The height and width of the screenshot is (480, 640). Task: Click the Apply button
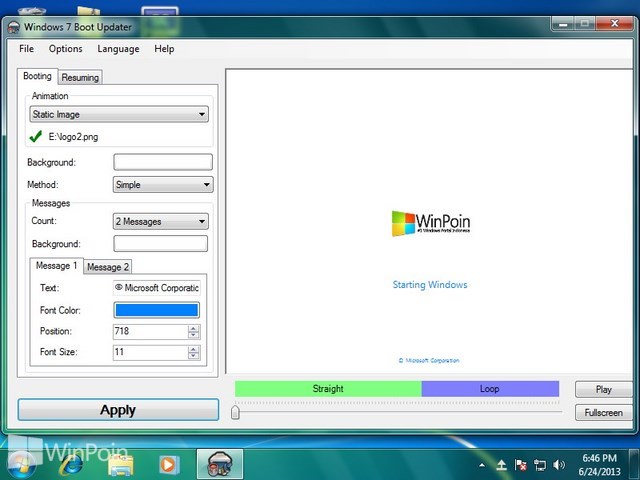coord(118,410)
